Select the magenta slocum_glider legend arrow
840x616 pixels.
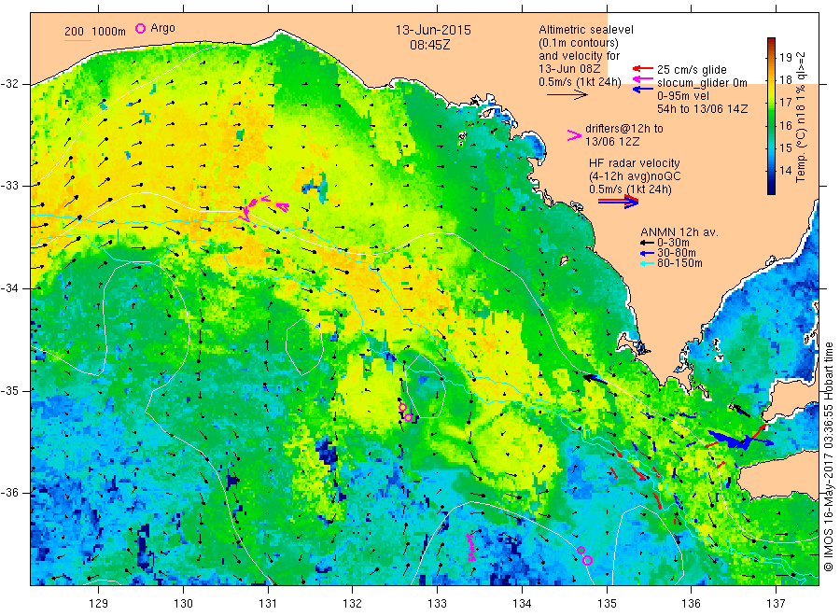click(x=642, y=79)
